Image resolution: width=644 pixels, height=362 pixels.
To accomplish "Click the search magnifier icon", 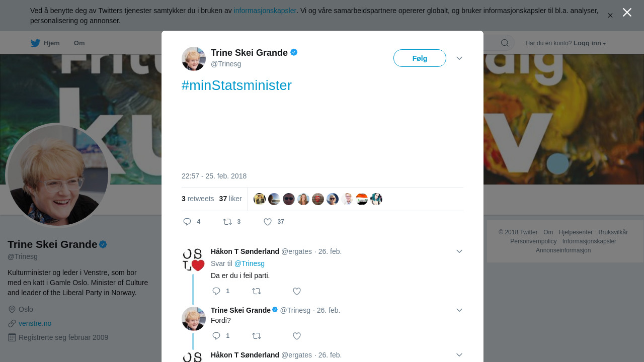I will (x=505, y=43).
